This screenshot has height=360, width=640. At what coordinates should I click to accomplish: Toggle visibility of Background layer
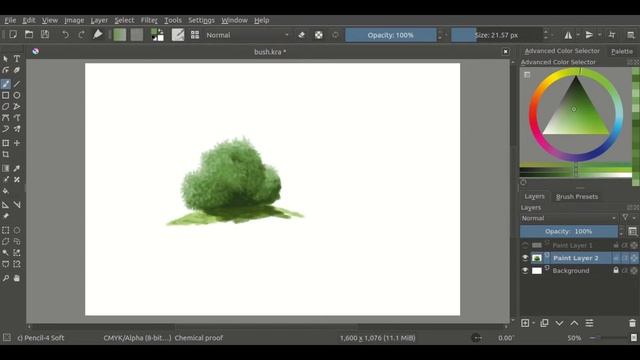click(525, 271)
